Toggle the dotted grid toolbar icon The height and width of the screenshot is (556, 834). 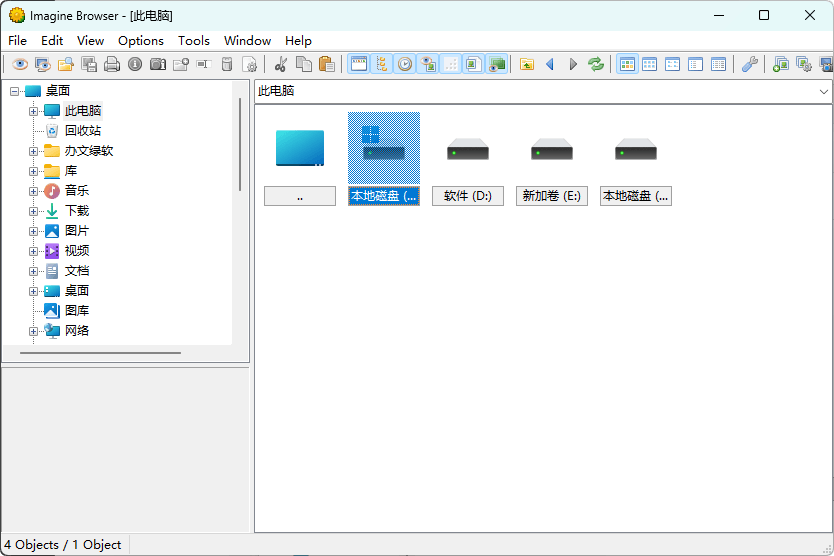coord(451,64)
